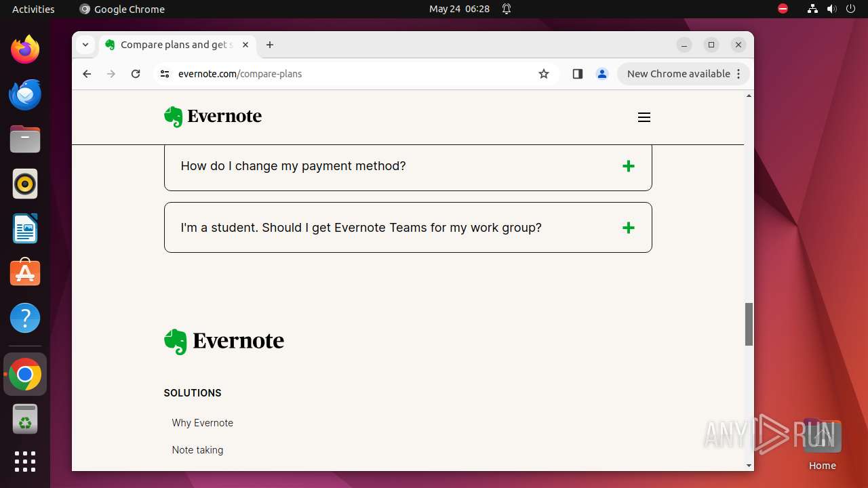Open Files manager from the dock
Viewport: 868px width, 488px height.
(x=25, y=139)
